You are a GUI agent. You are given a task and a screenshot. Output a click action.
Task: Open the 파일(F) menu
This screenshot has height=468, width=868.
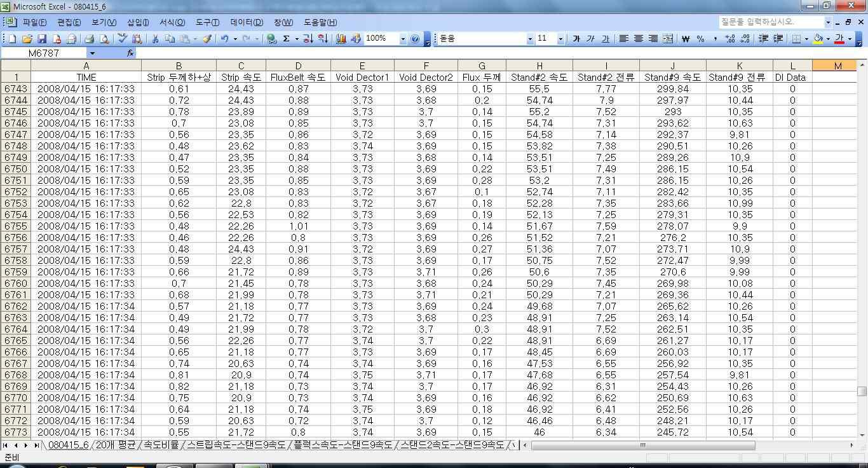coord(34,22)
